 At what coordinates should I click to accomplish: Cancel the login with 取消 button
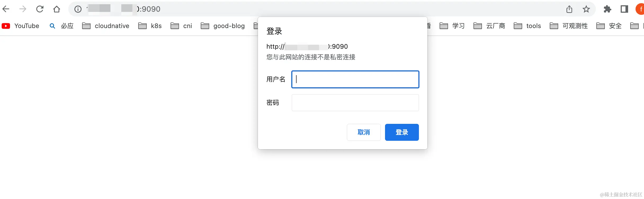(x=364, y=132)
